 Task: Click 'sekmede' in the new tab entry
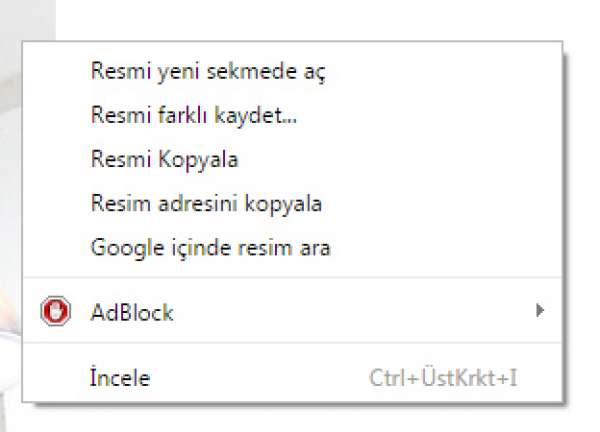point(251,71)
